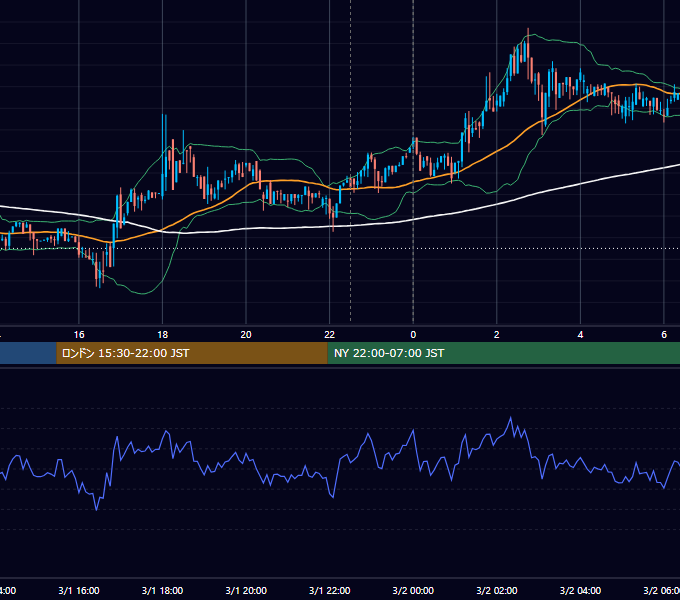
Task: Click the 3/1 20:00 time label
Action: [246, 590]
